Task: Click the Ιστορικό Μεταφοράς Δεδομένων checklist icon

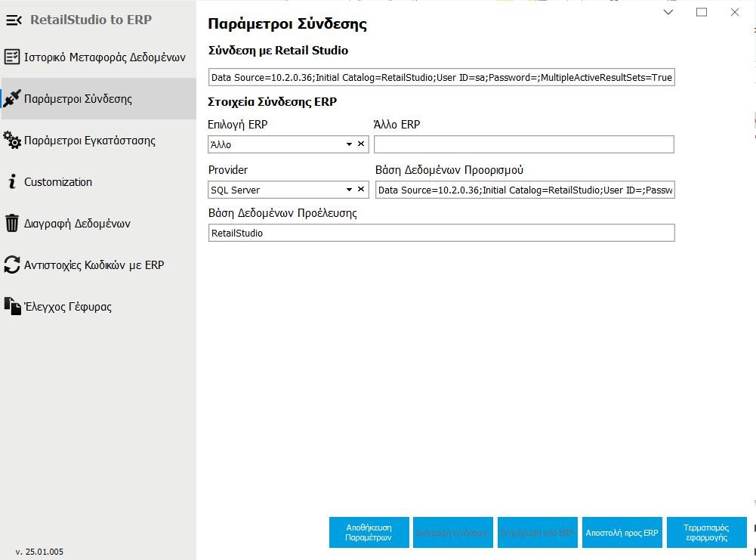Action: pos(12,57)
